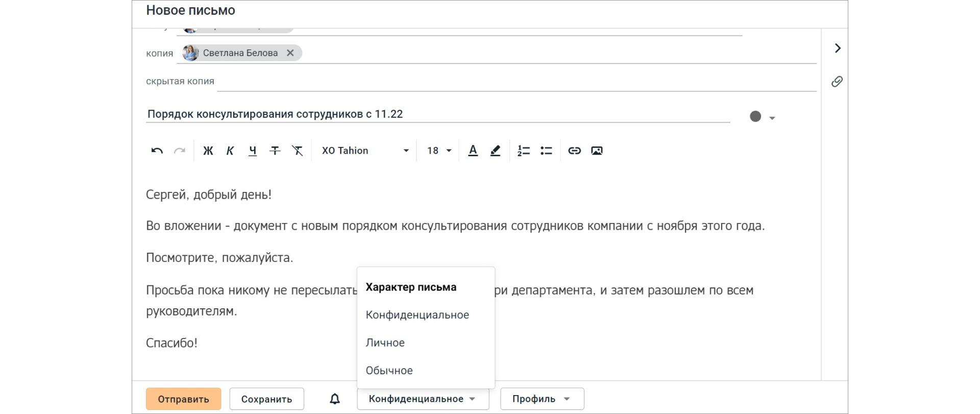Insert a bulleted list

[546, 151]
